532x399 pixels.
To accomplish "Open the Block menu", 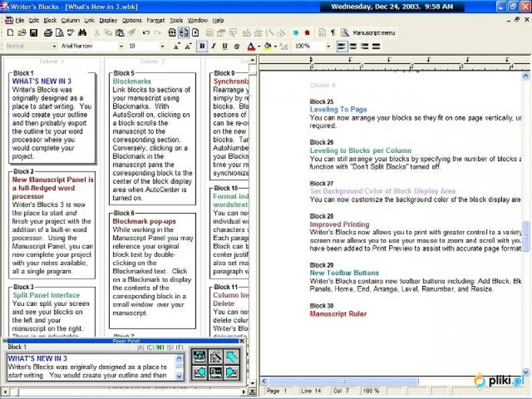I will click(x=50, y=21).
